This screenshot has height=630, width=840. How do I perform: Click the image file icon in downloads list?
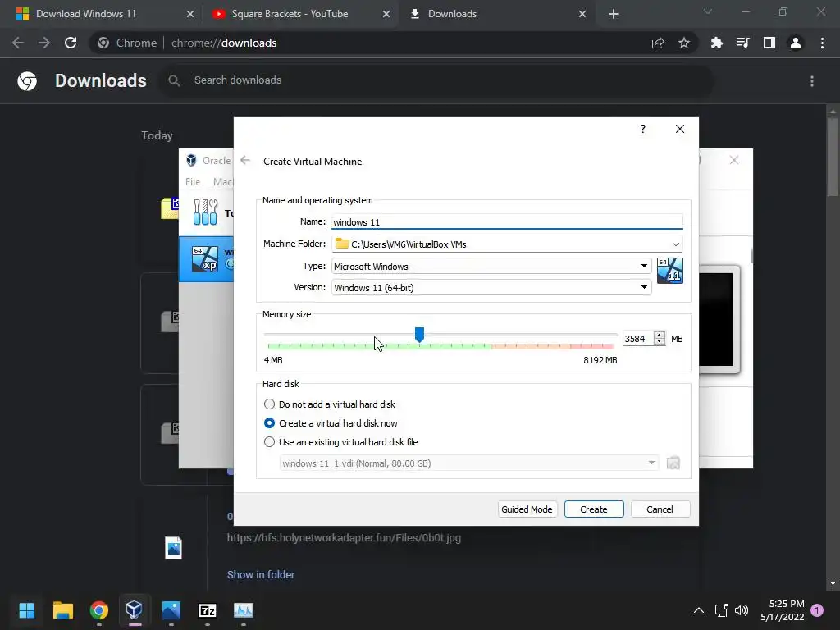[x=173, y=547]
